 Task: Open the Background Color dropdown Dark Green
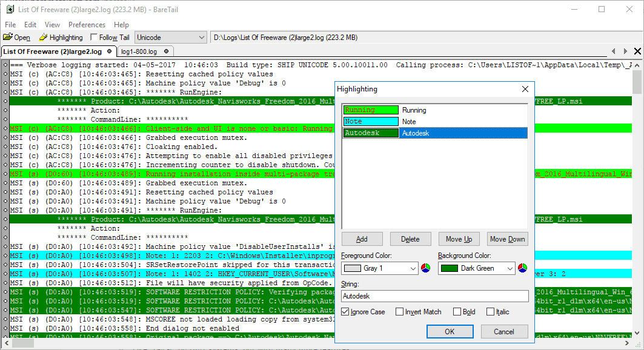pos(476,268)
